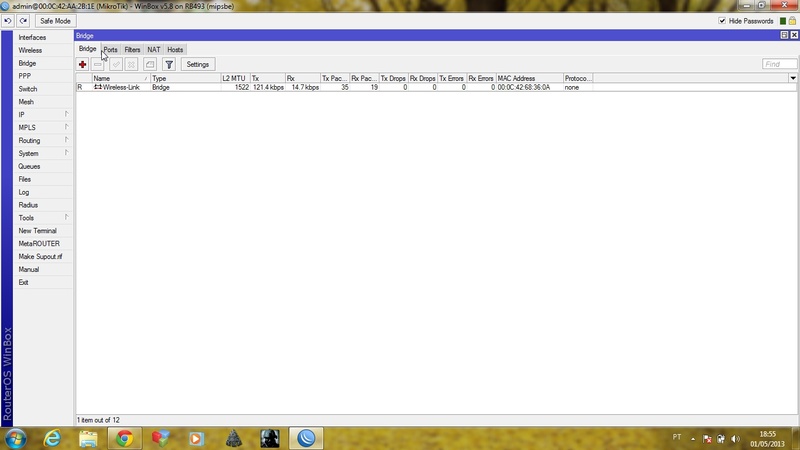Open Bridge in sidebar menu
The height and width of the screenshot is (450, 800).
[x=43, y=63]
